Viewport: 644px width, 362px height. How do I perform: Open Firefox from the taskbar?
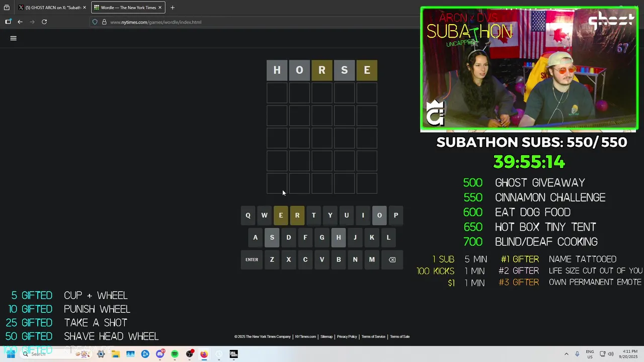pyautogui.click(x=204, y=354)
